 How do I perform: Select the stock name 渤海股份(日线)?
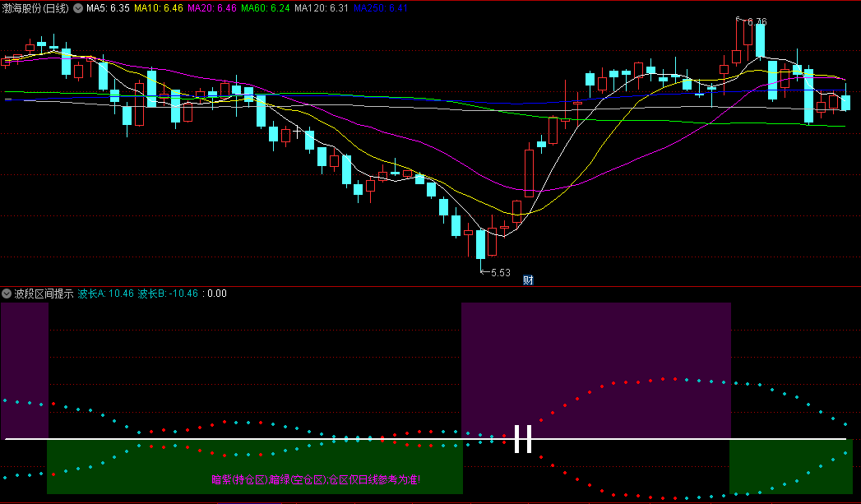click(x=35, y=8)
